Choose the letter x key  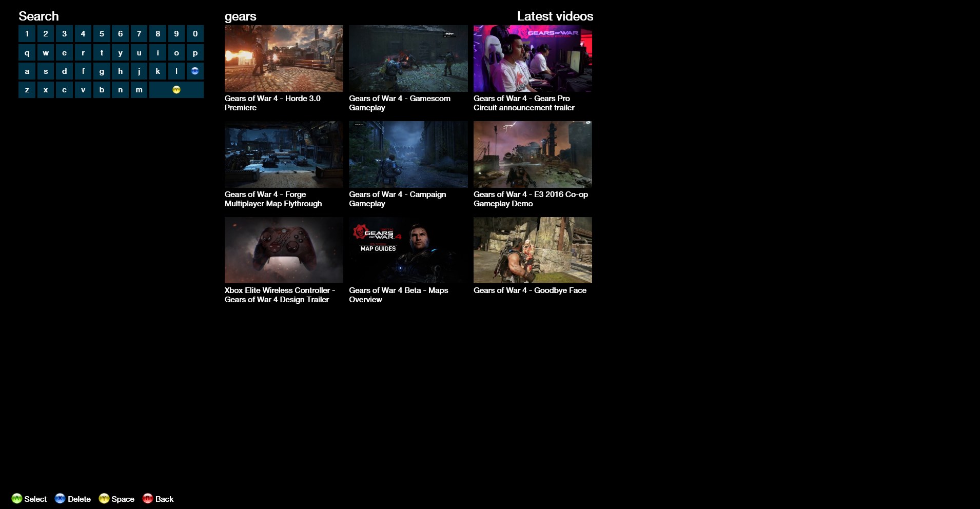tap(46, 90)
